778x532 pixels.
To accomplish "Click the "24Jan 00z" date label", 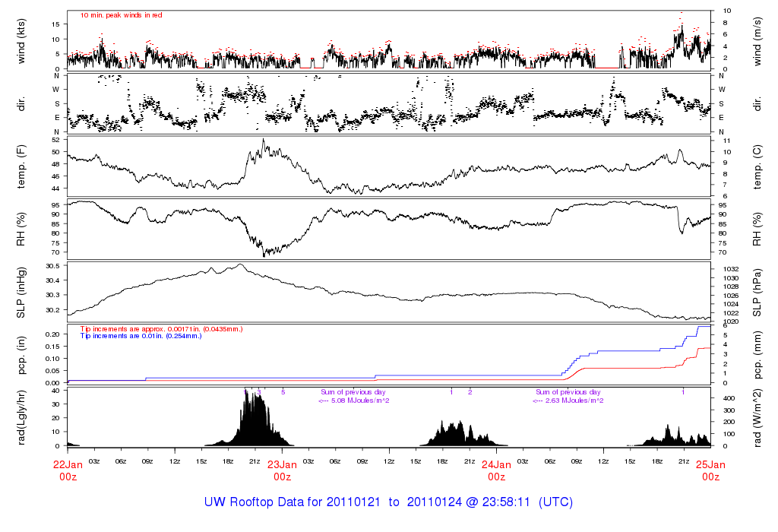I will 497,470.
